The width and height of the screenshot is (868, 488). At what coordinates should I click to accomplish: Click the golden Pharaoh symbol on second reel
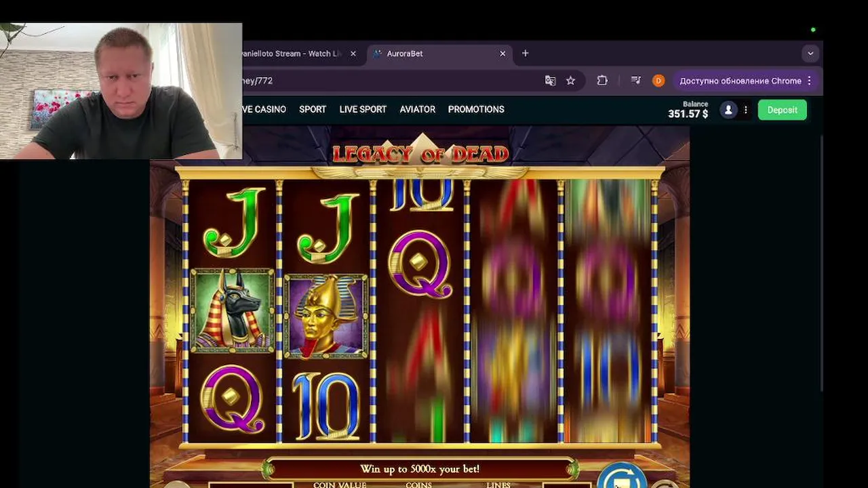[x=326, y=316]
